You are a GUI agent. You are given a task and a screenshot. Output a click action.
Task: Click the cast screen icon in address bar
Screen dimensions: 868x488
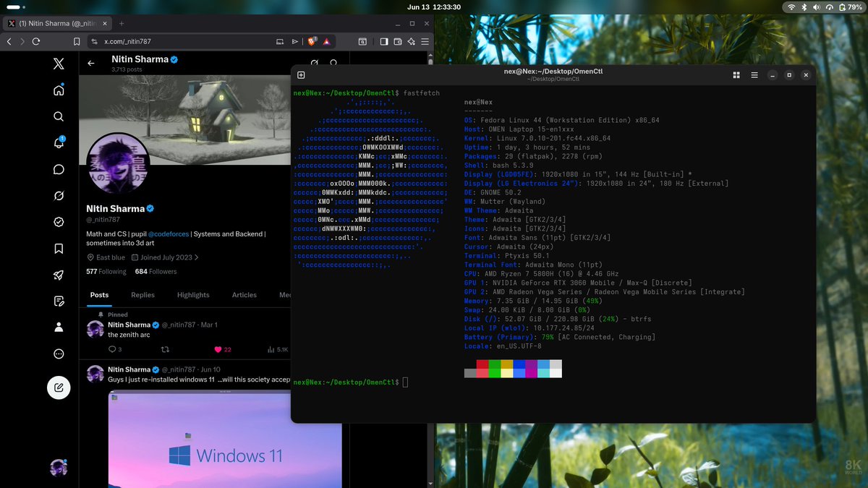pos(280,42)
